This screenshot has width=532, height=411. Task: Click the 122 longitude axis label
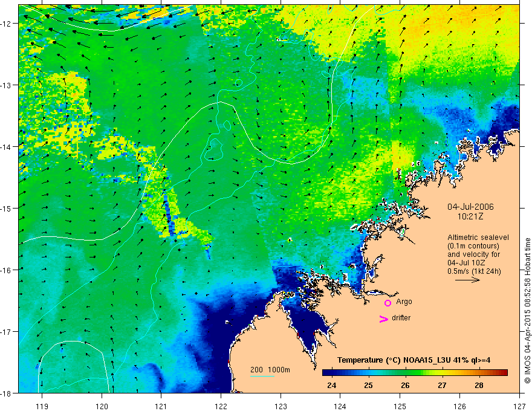[221, 406]
